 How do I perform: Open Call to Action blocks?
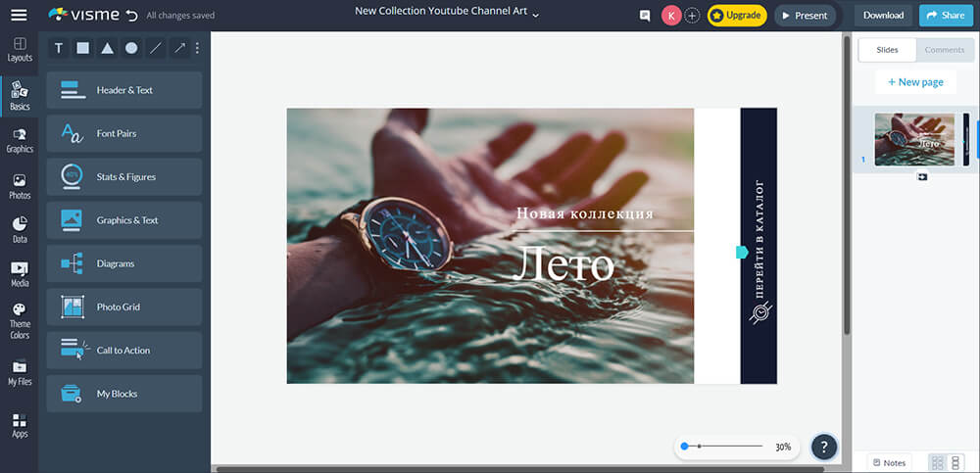click(x=124, y=351)
